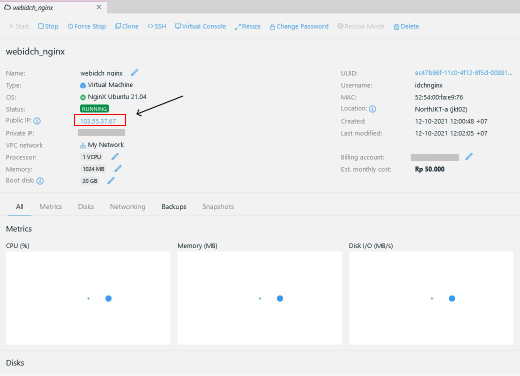Screen dimensions: 520x376
Task: Click the My Network VPC icon
Action: click(x=83, y=145)
